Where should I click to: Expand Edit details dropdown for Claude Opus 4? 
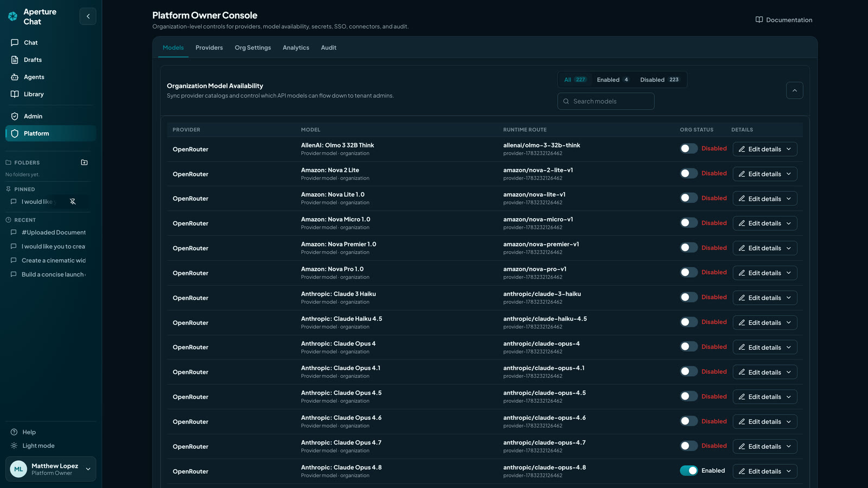(789, 348)
